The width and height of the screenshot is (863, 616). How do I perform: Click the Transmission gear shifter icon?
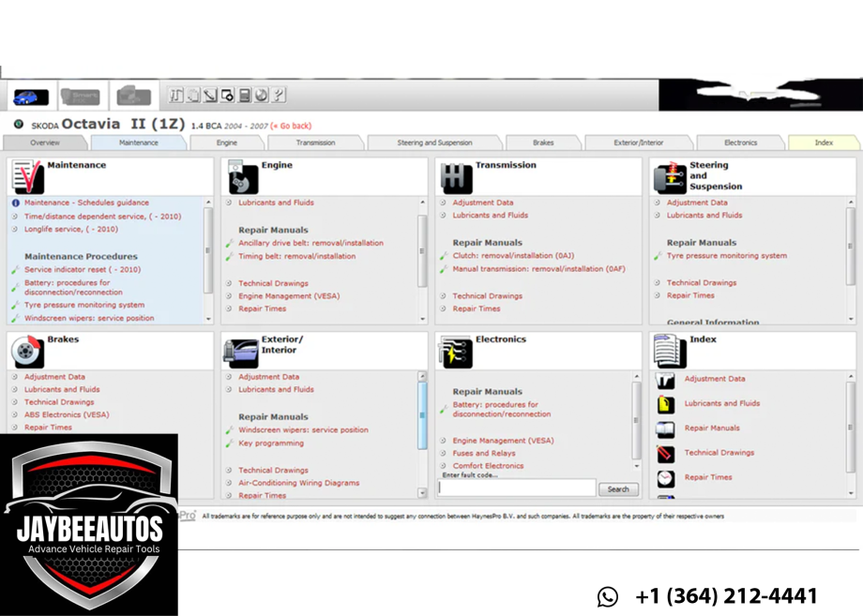click(456, 177)
